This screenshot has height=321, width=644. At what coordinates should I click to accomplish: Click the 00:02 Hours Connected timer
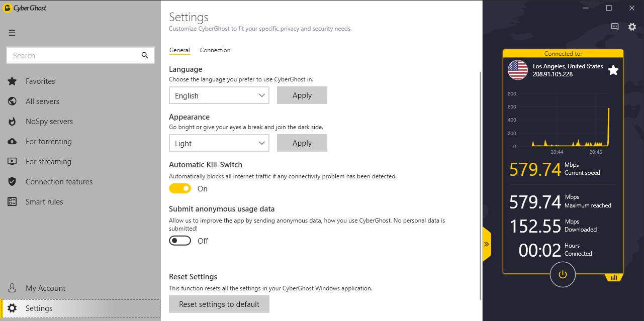pos(540,250)
